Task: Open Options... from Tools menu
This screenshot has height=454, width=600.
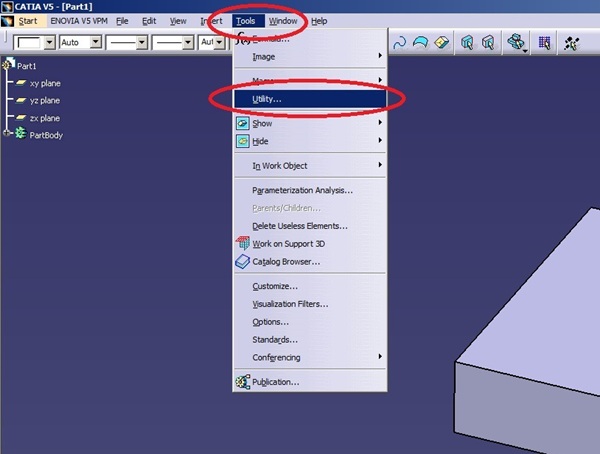Action: pos(310,322)
